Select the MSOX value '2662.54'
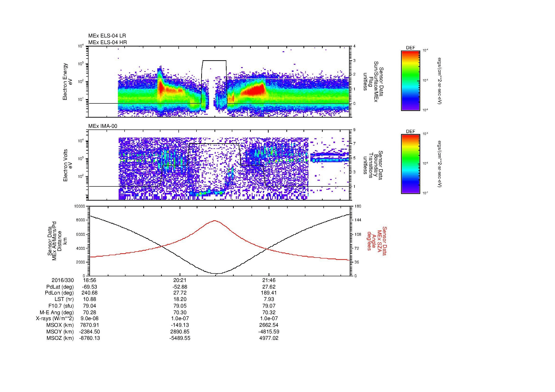Image resolution: width=555 pixels, height=392 pixels. point(269,325)
